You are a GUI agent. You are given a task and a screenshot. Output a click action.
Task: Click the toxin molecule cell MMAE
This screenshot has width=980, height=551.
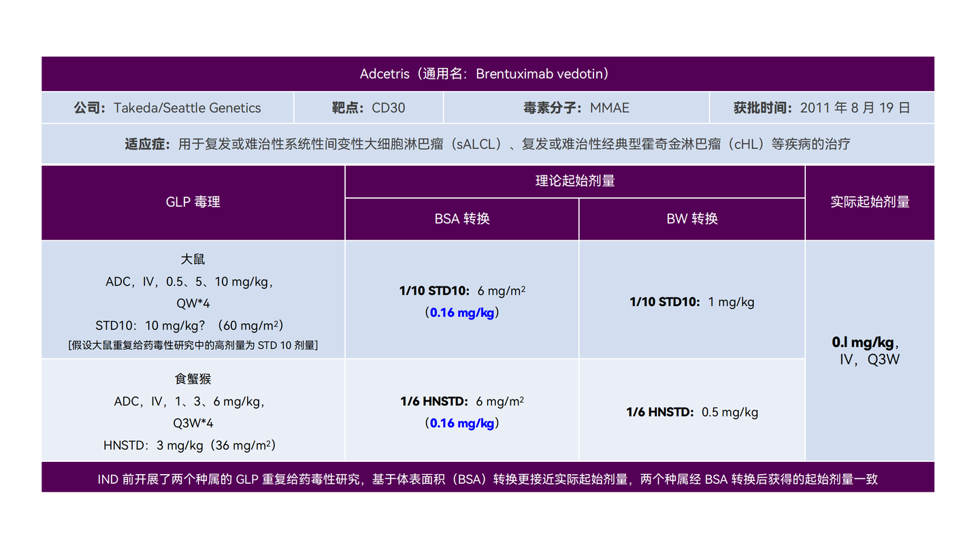(x=576, y=107)
